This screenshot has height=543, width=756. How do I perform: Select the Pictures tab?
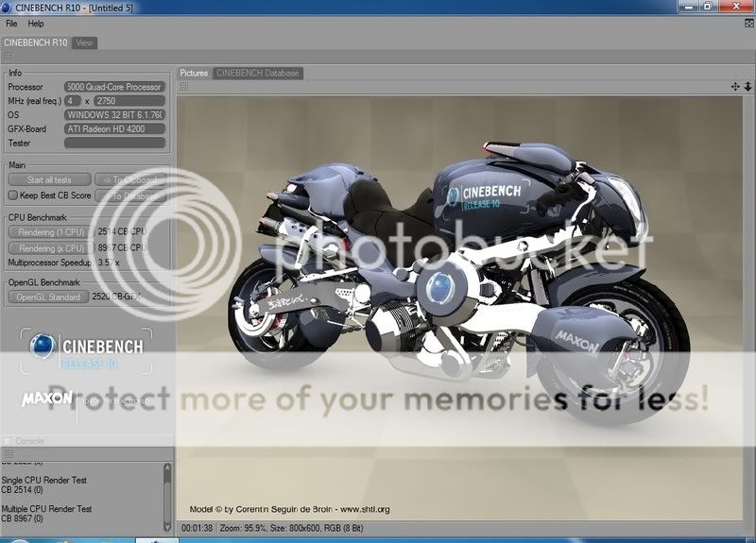pos(194,73)
